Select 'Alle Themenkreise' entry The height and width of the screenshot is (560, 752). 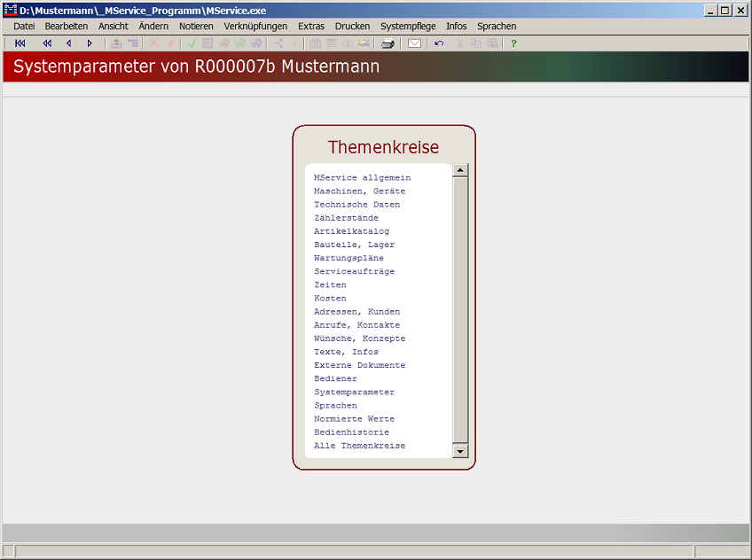359,446
